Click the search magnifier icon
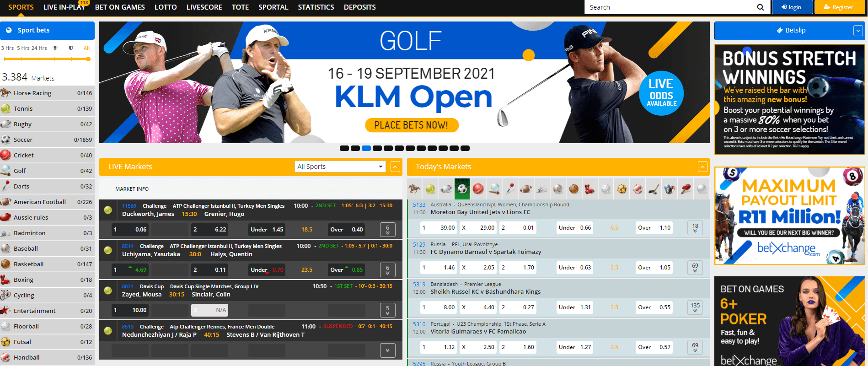The image size is (868, 366). 760,7
